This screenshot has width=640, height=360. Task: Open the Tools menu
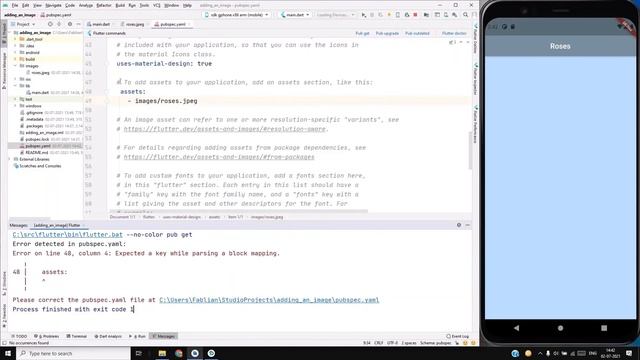[144, 5]
